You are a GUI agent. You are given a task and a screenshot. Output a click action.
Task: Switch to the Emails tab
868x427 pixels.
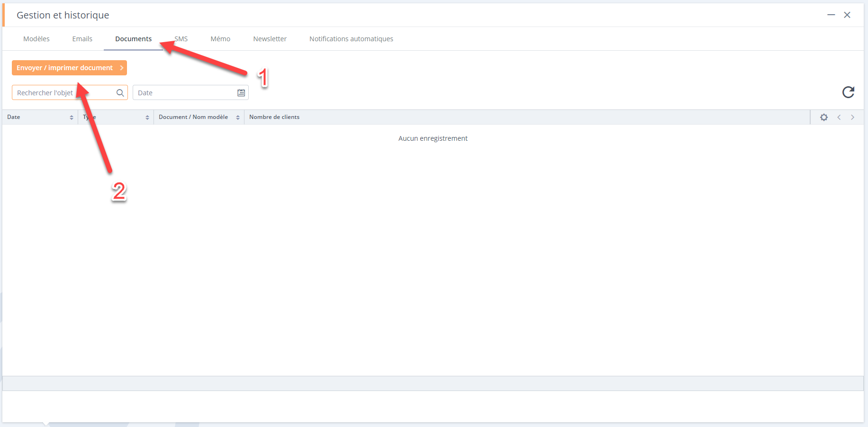tap(82, 39)
